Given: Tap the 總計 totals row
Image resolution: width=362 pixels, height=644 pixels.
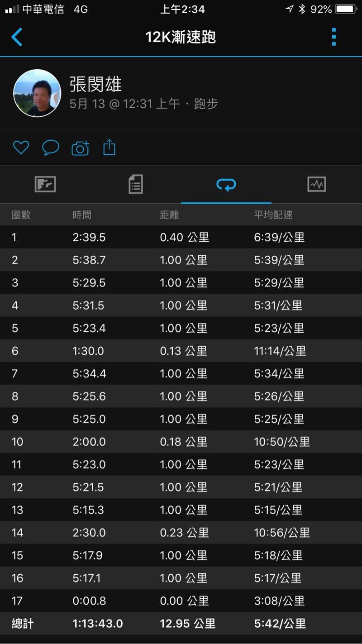Looking at the screenshot, I should tap(181, 624).
